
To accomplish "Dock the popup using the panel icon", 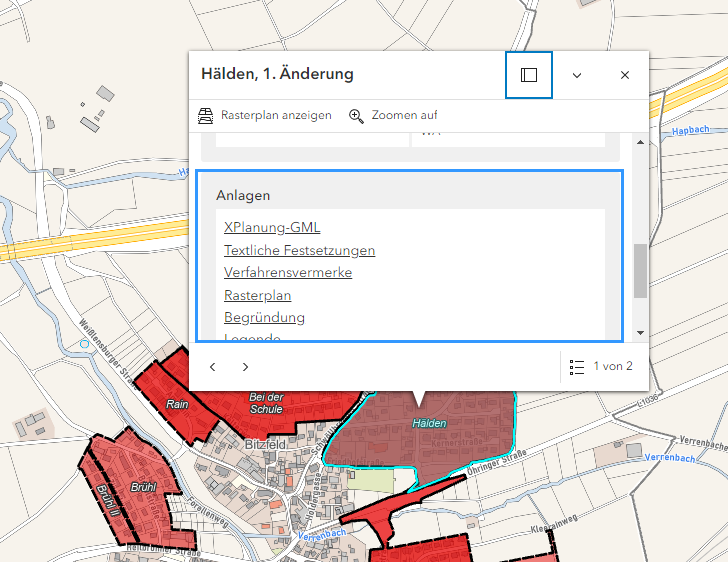I will tap(529, 75).
